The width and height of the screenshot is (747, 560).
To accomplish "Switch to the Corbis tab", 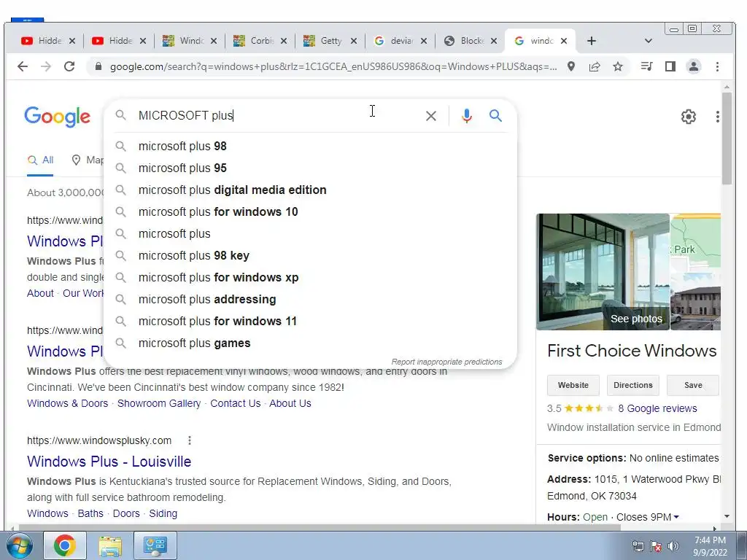I will 260,41.
